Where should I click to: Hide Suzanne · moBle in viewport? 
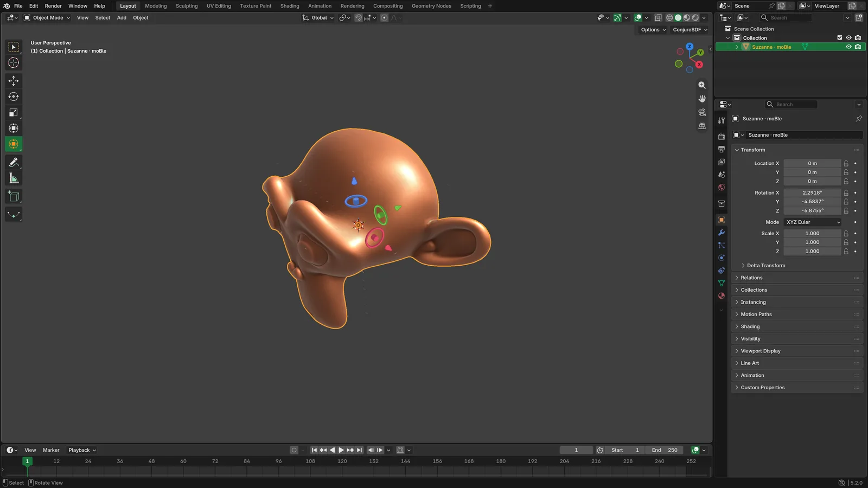click(848, 47)
